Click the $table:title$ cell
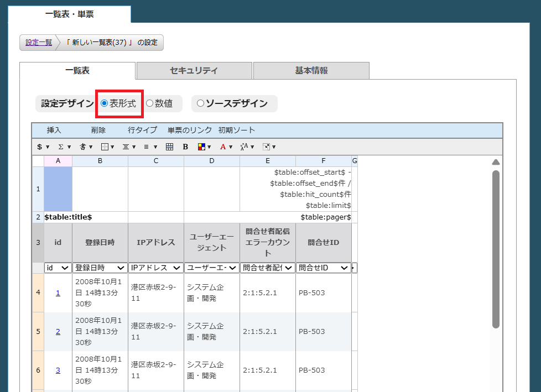This screenshot has height=392, width=541. [x=86, y=217]
